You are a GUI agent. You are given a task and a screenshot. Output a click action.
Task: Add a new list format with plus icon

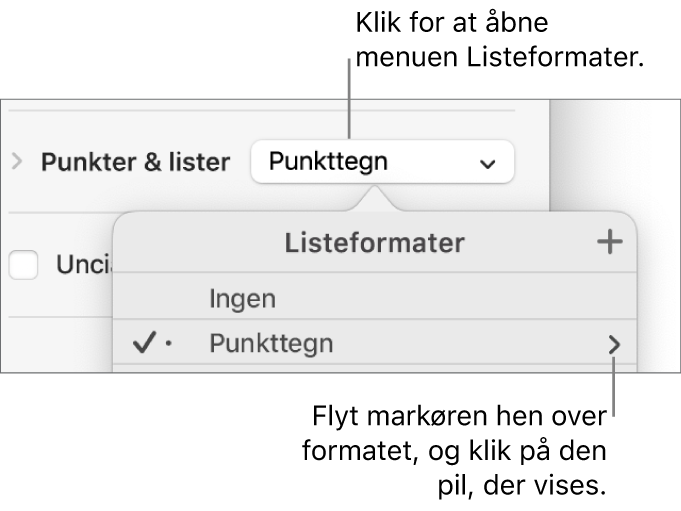click(x=610, y=241)
